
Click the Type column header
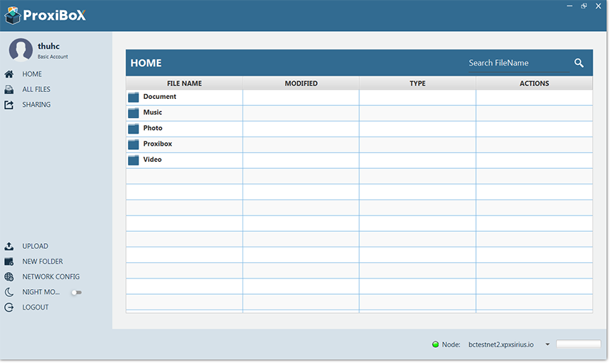pos(417,83)
